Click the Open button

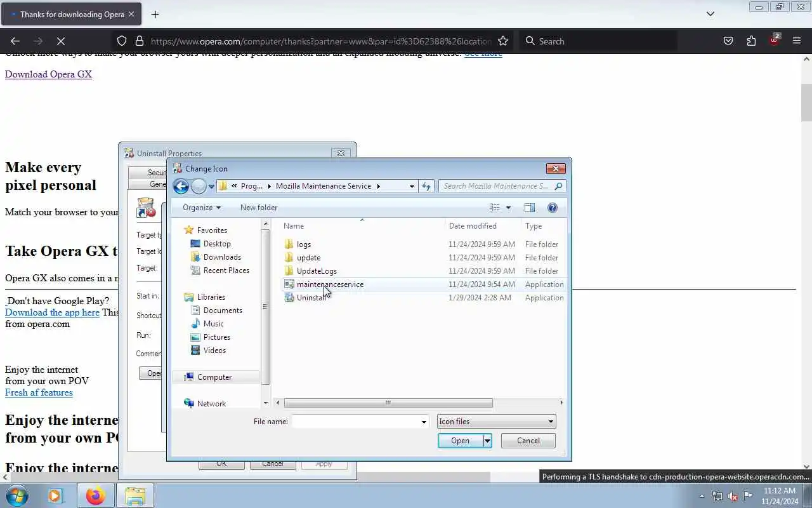(461, 441)
